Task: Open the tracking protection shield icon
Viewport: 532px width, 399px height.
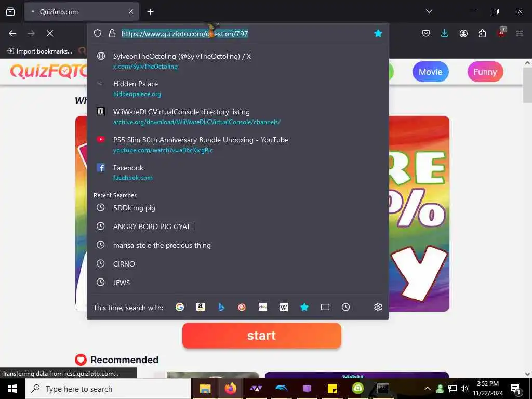Action: point(98,33)
